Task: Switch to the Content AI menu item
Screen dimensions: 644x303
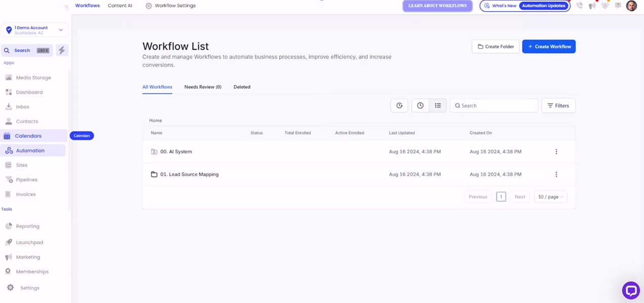Action: 120,5
